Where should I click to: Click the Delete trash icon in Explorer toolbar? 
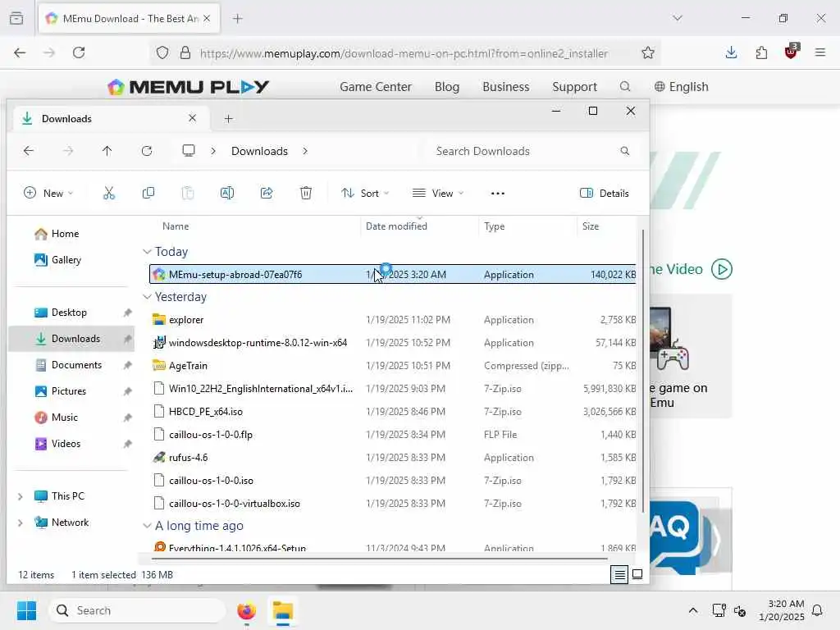[306, 193]
